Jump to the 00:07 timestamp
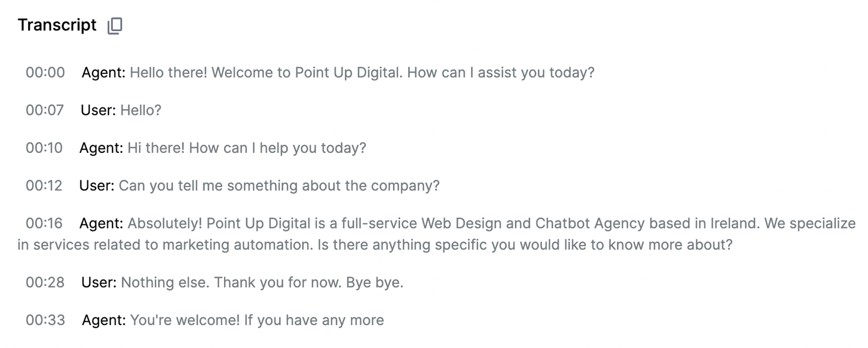This screenshot has height=348, width=868. (x=45, y=110)
